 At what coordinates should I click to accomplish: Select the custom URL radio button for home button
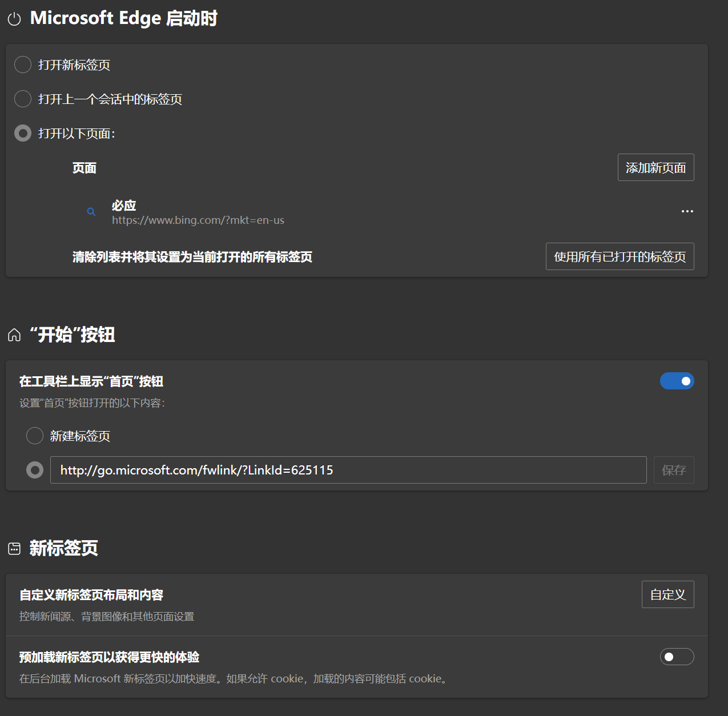[35, 470]
